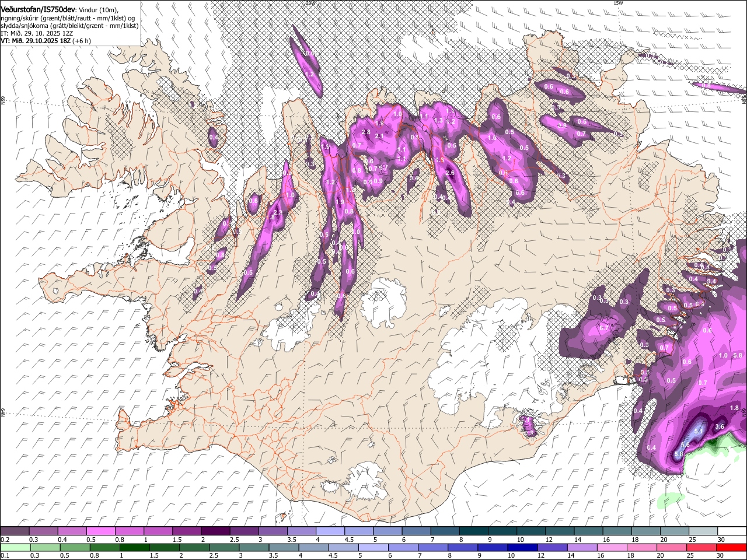Select bottom-scale bright red swatch above 30
The height and width of the screenshot is (560, 747).
[732, 548]
